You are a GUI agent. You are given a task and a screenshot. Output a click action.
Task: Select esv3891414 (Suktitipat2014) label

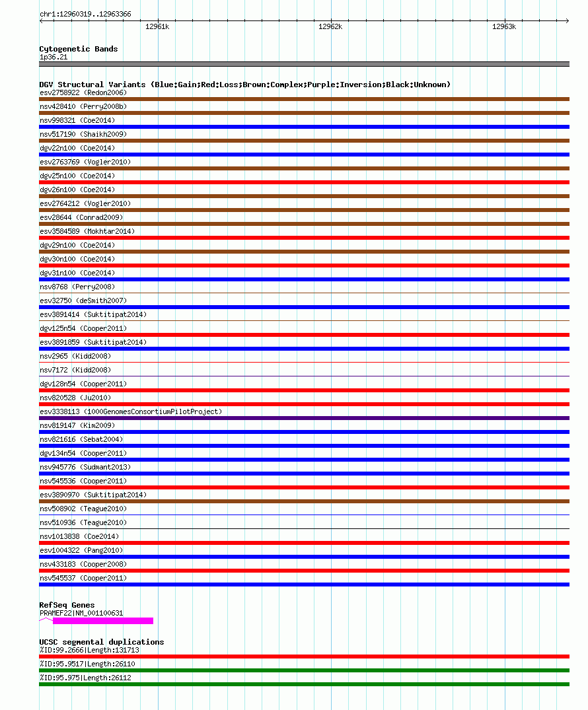pyautogui.click(x=93, y=314)
